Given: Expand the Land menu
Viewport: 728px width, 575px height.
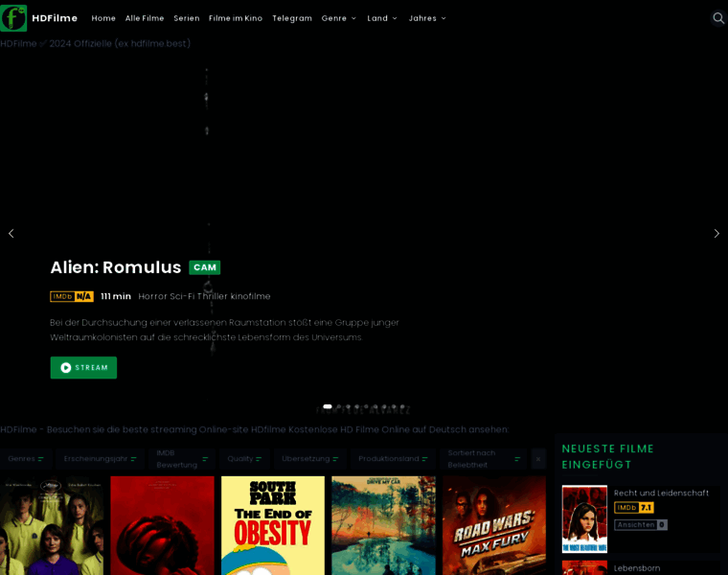Looking at the screenshot, I should tap(382, 18).
